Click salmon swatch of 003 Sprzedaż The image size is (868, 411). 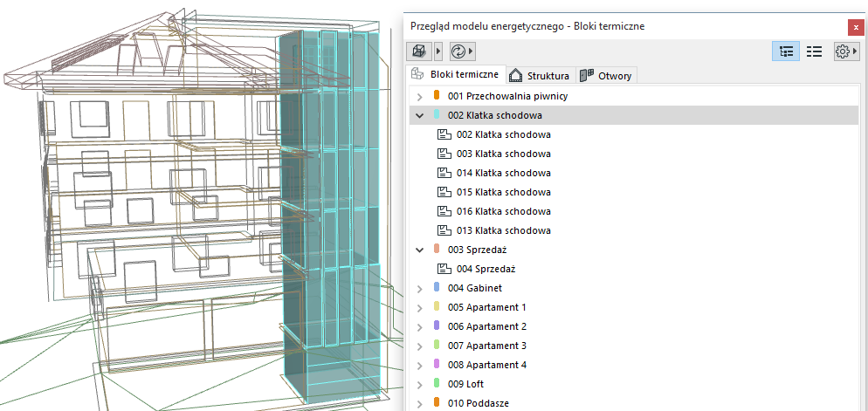tap(437, 249)
